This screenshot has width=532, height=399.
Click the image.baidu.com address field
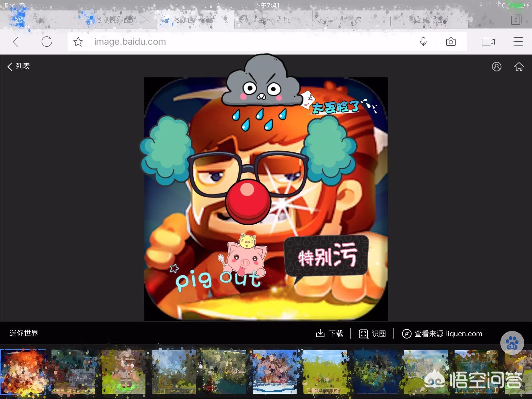(x=267, y=42)
